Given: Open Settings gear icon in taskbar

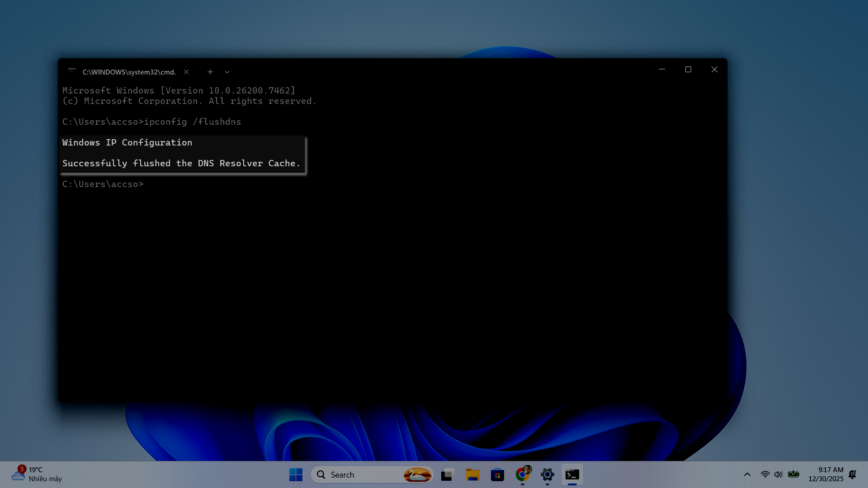Looking at the screenshot, I should coord(547,474).
